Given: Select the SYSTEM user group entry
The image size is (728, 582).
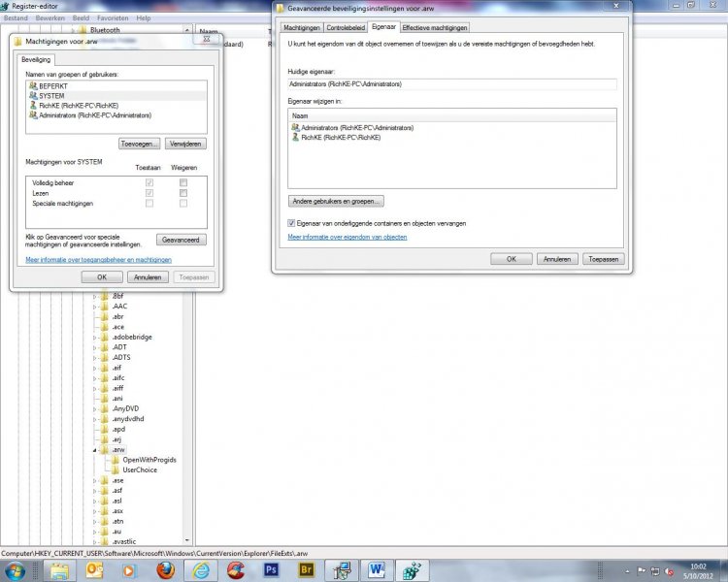Looking at the screenshot, I should click(51, 95).
